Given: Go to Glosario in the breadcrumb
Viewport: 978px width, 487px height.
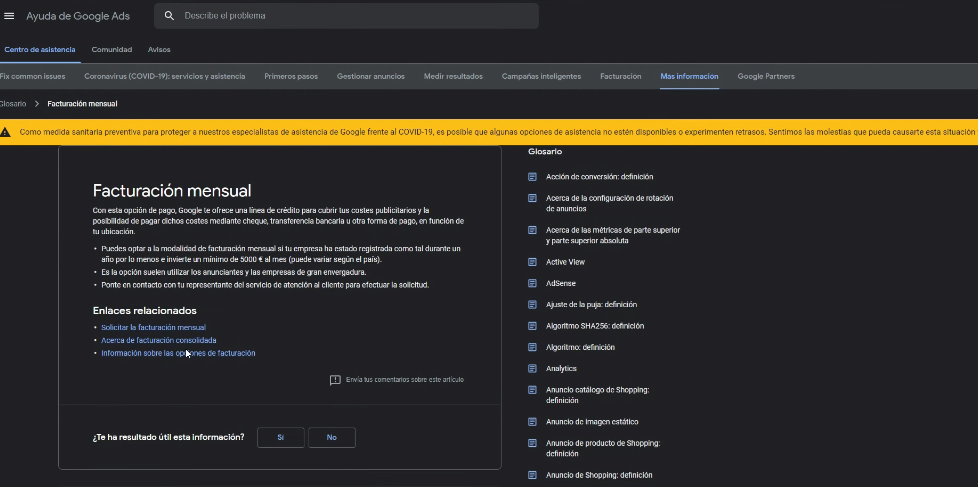Looking at the screenshot, I should point(13,104).
